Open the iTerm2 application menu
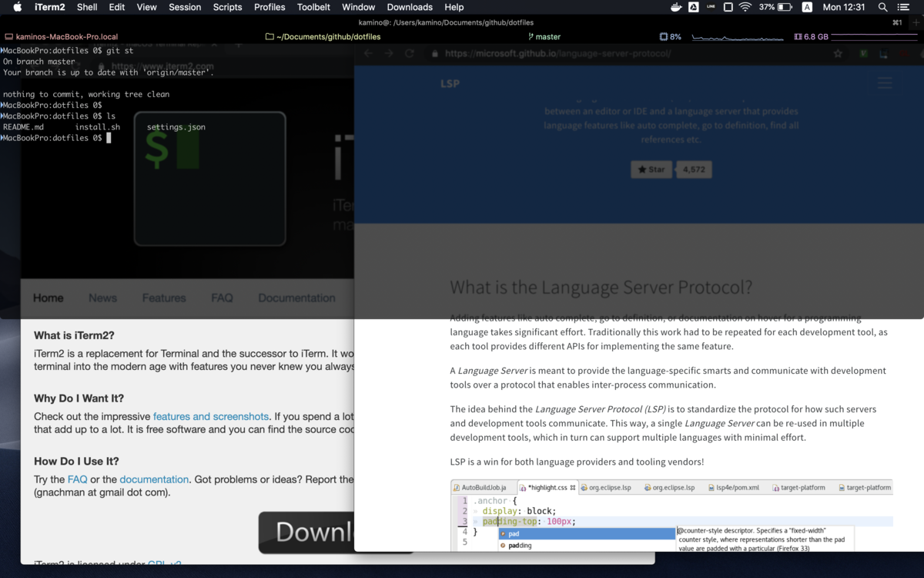 (50, 7)
